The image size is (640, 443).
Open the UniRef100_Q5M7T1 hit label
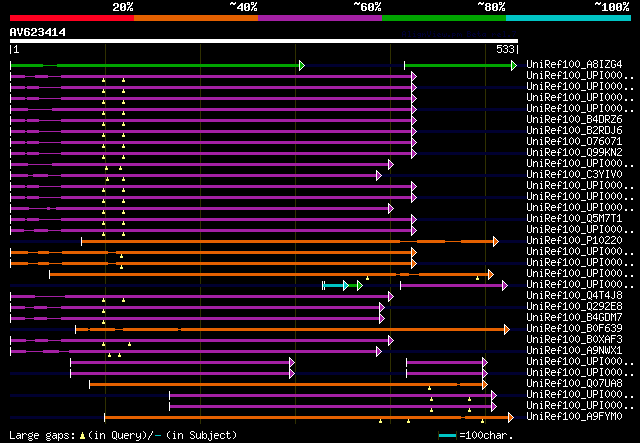pyautogui.click(x=574, y=218)
